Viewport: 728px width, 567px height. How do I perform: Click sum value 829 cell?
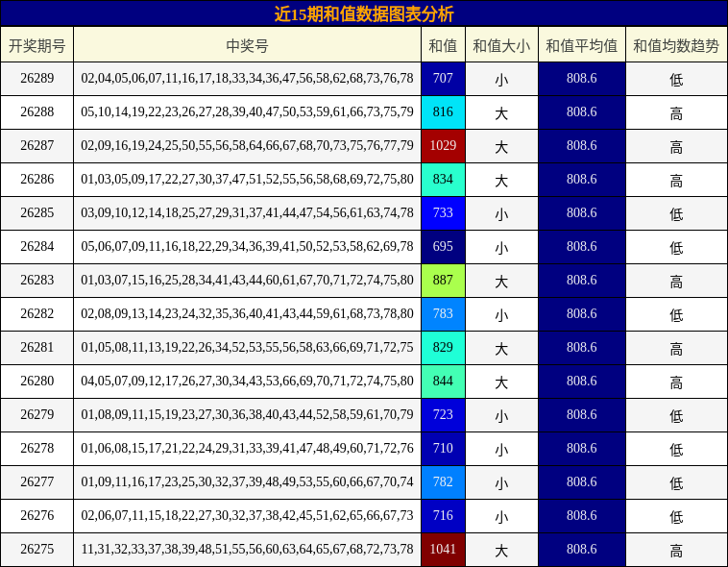pos(443,348)
